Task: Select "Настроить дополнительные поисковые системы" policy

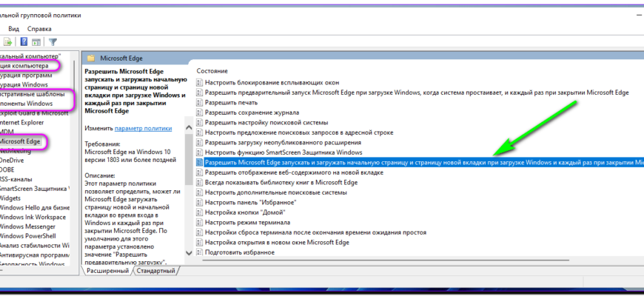Action: 276,192
